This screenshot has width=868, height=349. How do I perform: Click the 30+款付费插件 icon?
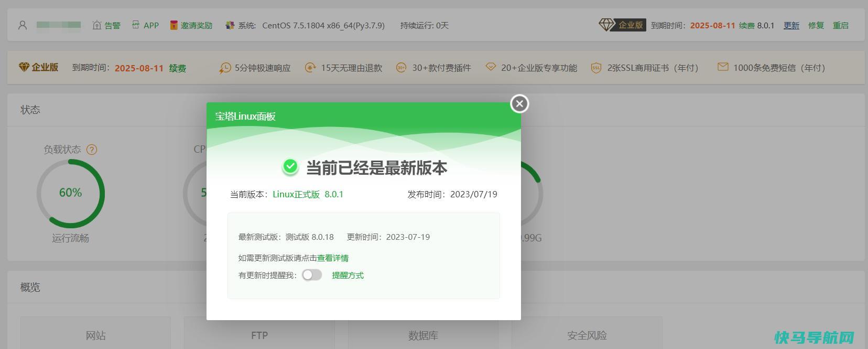[x=401, y=68]
